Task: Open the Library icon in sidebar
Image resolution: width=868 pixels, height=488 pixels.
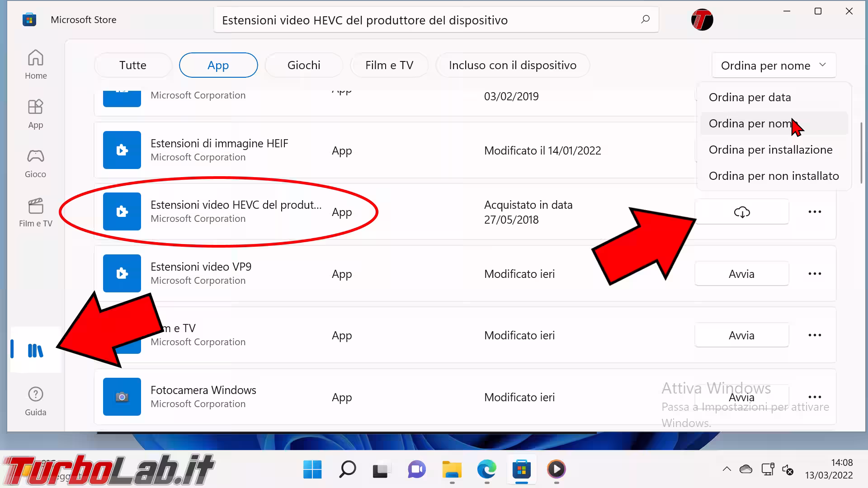Action: (x=35, y=350)
